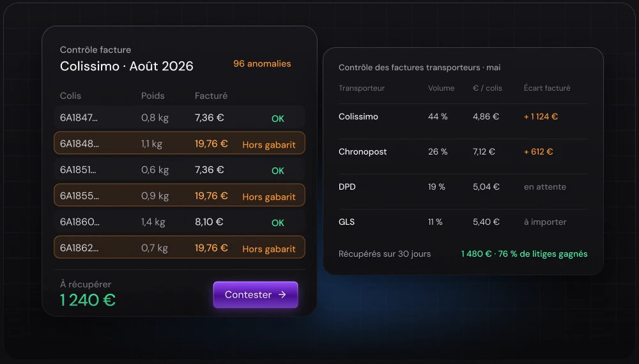Open the GLS carrier row
Screen dimensions: 639x364
tap(463, 222)
